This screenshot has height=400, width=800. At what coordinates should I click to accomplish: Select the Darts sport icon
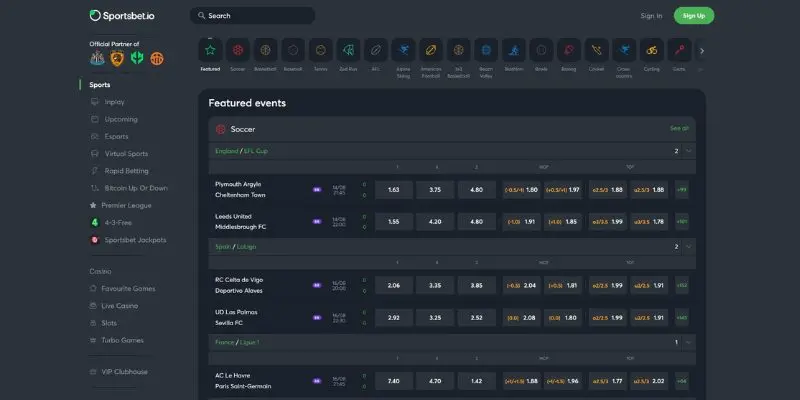click(x=679, y=50)
